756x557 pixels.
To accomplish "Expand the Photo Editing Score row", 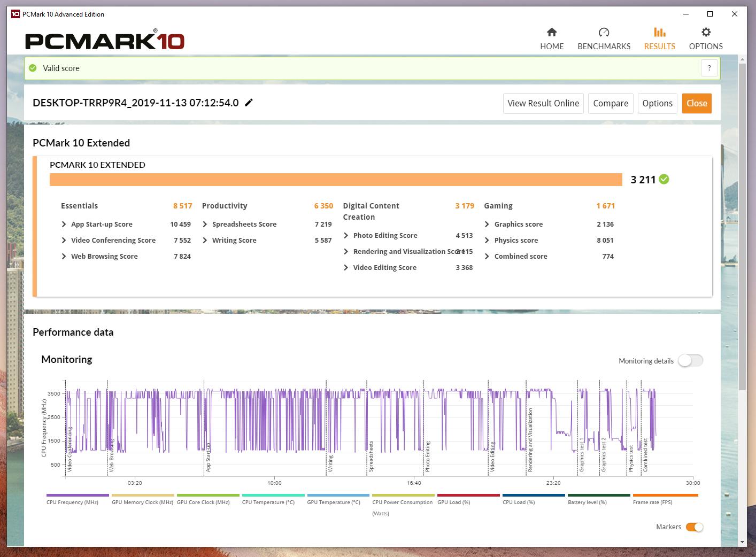I will pos(346,236).
